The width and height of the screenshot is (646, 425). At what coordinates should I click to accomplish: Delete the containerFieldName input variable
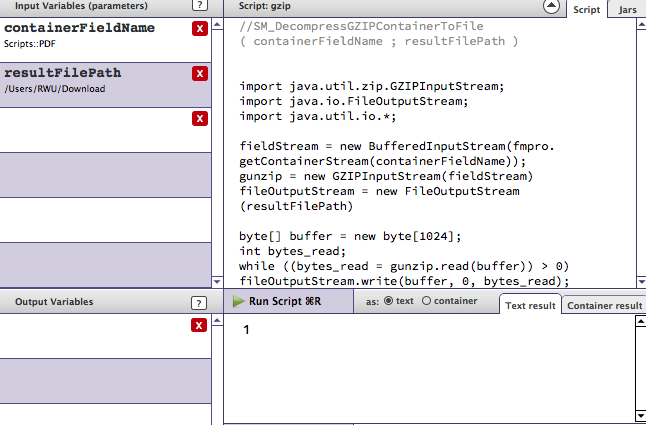click(x=200, y=29)
